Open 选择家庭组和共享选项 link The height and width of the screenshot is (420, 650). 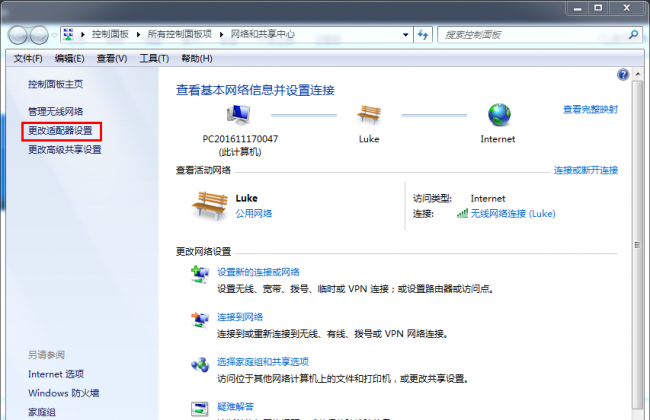[x=263, y=362]
